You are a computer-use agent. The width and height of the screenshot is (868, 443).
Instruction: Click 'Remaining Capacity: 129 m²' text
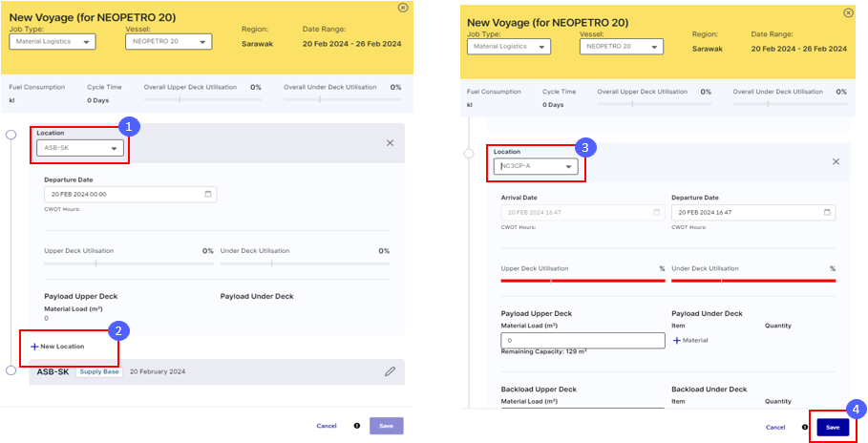point(541,351)
